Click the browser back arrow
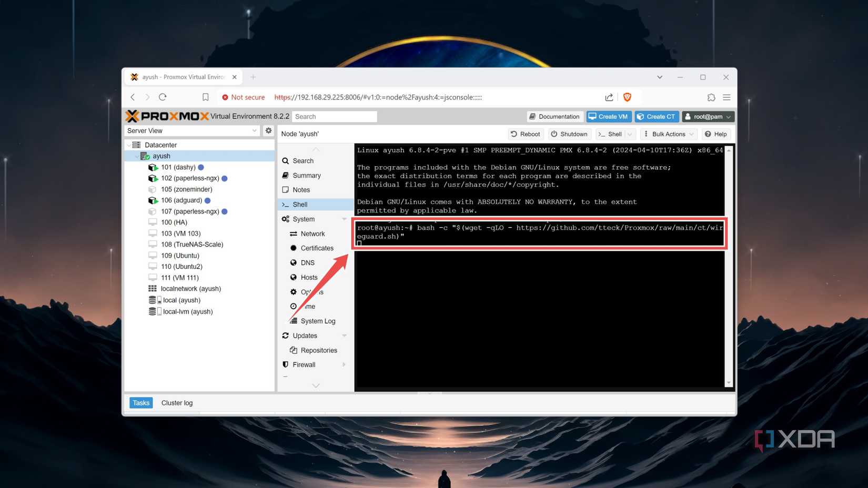 [x=133, y=97]
